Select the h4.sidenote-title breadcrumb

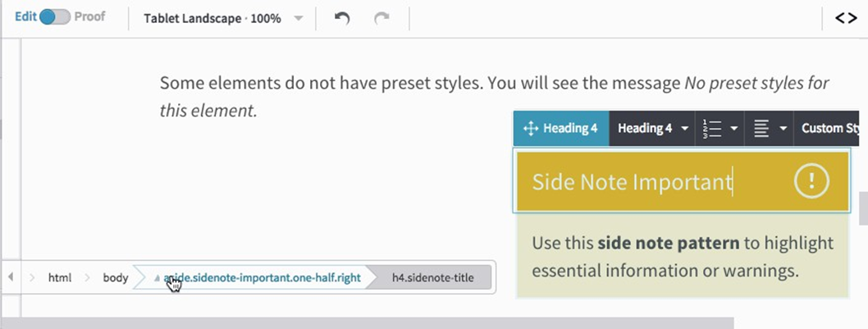[432, 277]
